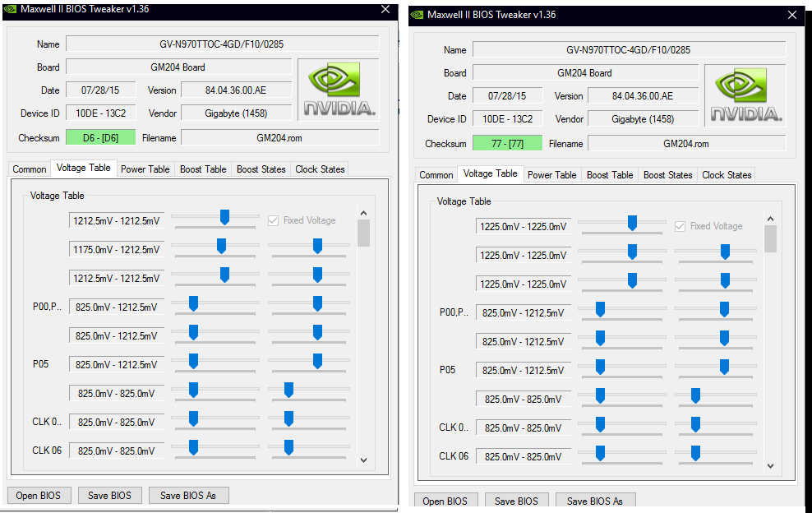Click NVIDIA logo in left window
Image resolution: width=812 pixels, height=513 pixels.
(x=339, y=89)
